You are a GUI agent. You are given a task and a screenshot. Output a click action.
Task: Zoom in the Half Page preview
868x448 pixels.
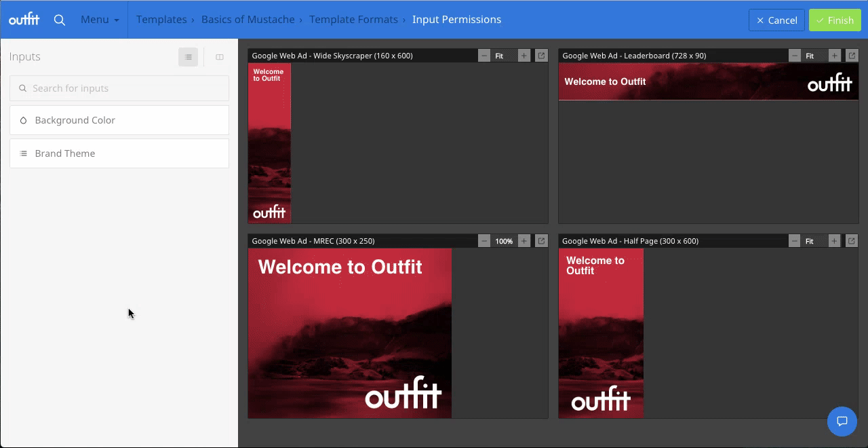pos(834,241)
